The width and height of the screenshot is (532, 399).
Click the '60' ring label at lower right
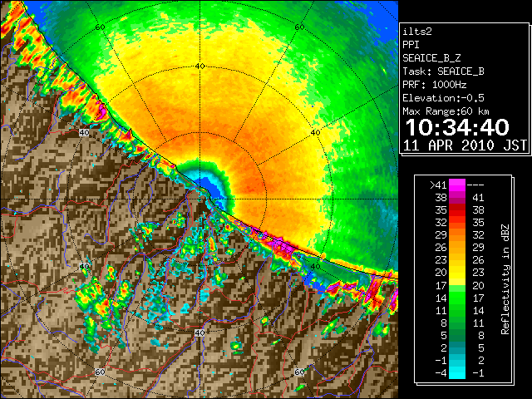click(x=299, y=372)
